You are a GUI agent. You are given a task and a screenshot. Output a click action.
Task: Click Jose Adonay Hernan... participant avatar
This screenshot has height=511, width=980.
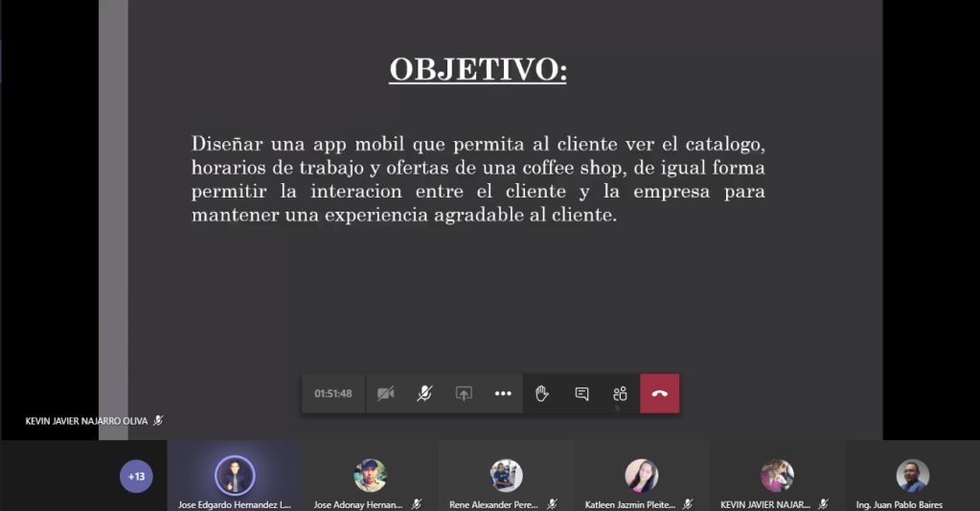(x=370, y=476)
